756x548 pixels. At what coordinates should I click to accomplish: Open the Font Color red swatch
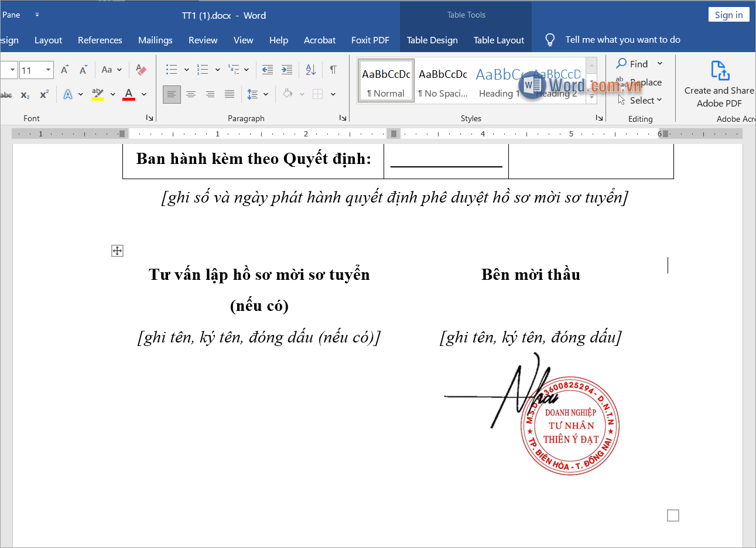pos(128,94)
